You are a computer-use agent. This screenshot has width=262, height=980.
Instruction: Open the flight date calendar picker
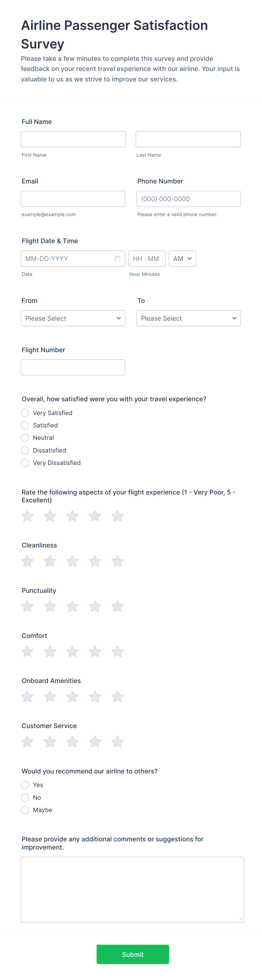[x=117, y=258]
